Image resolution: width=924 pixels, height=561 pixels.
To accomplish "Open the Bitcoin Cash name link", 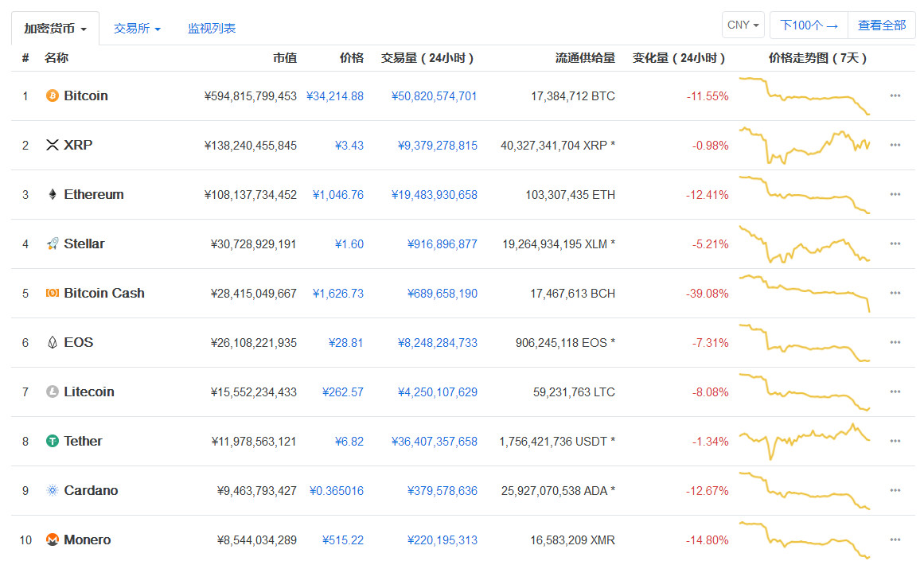I will (x=104, y=293).
